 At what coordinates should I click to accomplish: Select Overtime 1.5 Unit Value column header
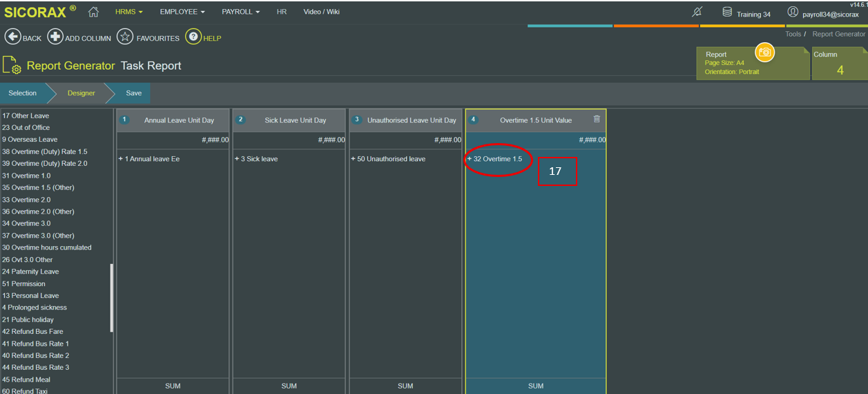pos(536,120)
